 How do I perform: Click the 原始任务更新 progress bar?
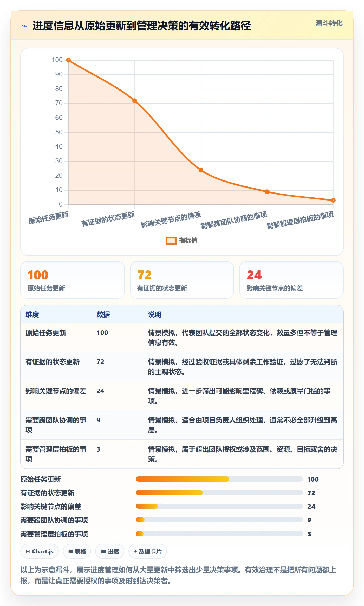point(219,479)
